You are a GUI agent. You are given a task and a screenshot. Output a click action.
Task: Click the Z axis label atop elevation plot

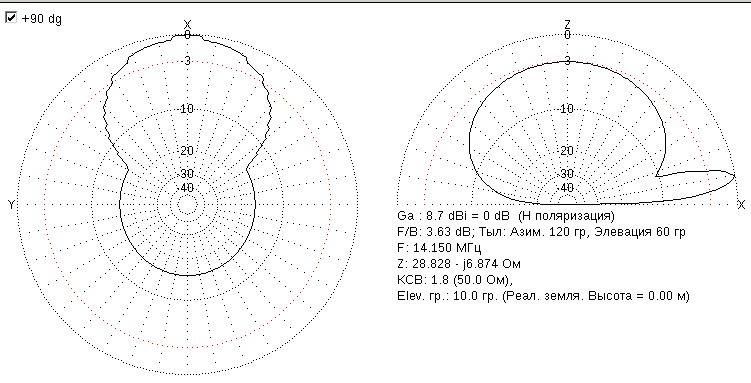click(568, 23)
